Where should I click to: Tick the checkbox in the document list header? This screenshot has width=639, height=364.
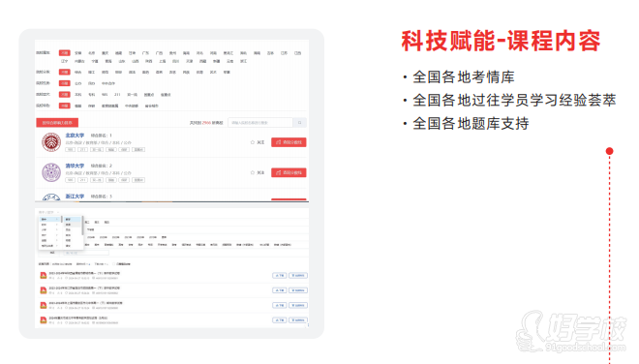click(114, 264)
